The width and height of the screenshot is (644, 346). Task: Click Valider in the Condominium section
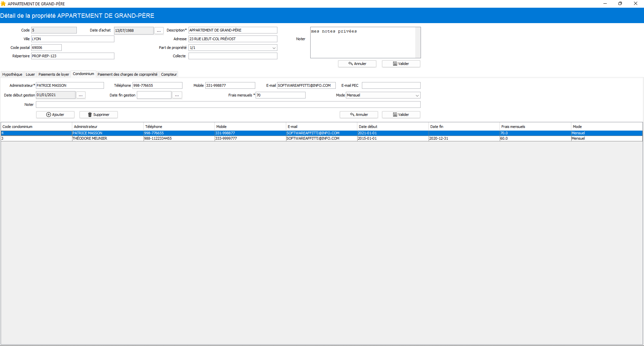(x=401, y=115)
